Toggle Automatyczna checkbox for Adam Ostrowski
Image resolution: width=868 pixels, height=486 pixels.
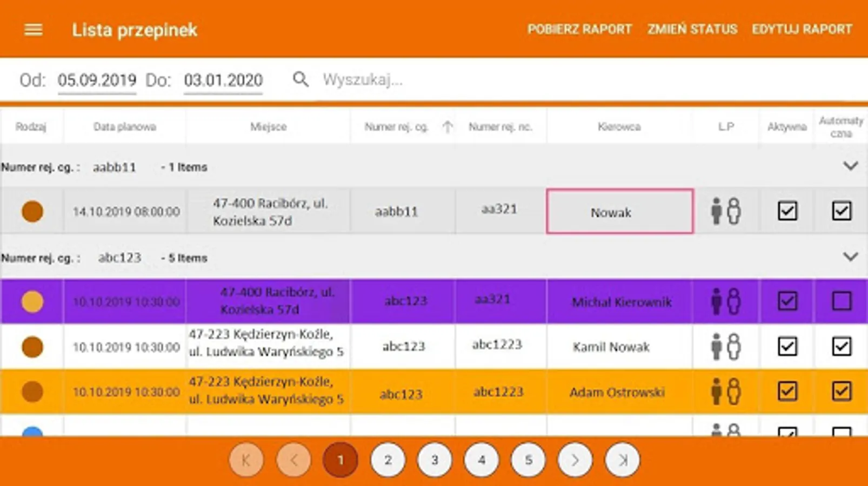point(842,391)
